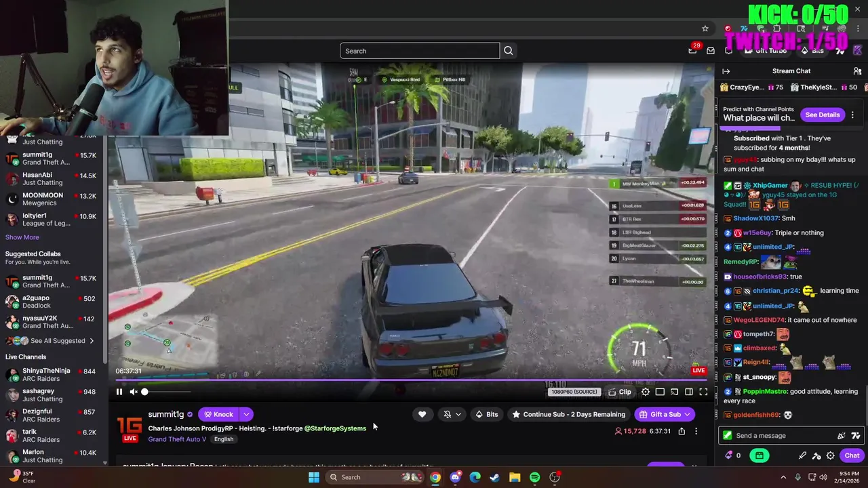Click Show More in the sidebar

[x=22, y=237]
